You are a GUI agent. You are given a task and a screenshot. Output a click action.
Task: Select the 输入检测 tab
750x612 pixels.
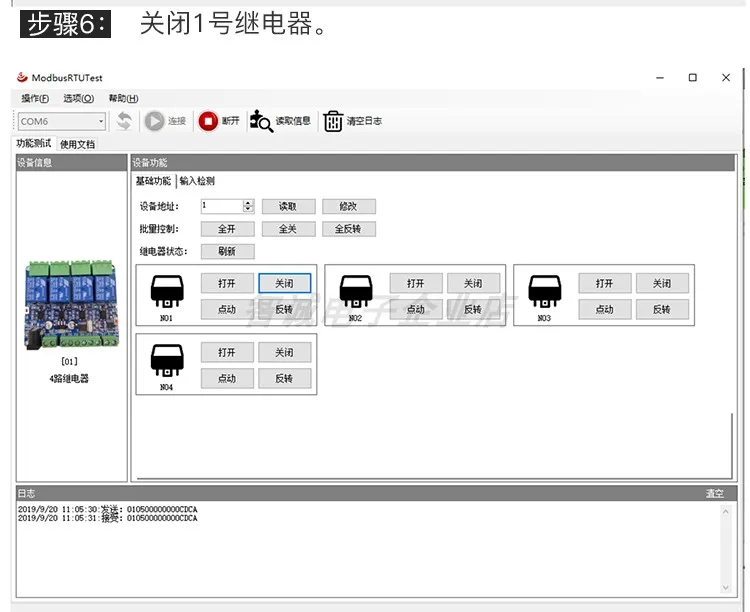(197, 181)
